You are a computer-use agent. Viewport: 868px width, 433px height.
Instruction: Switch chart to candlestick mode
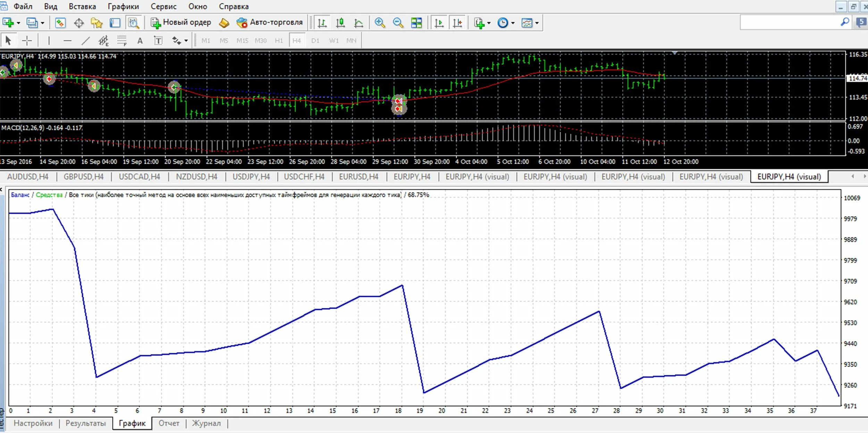coord(340,23)
